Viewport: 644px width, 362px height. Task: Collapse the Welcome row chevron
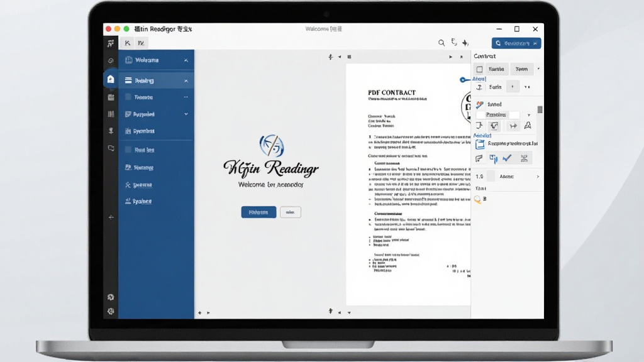point(186,60)
